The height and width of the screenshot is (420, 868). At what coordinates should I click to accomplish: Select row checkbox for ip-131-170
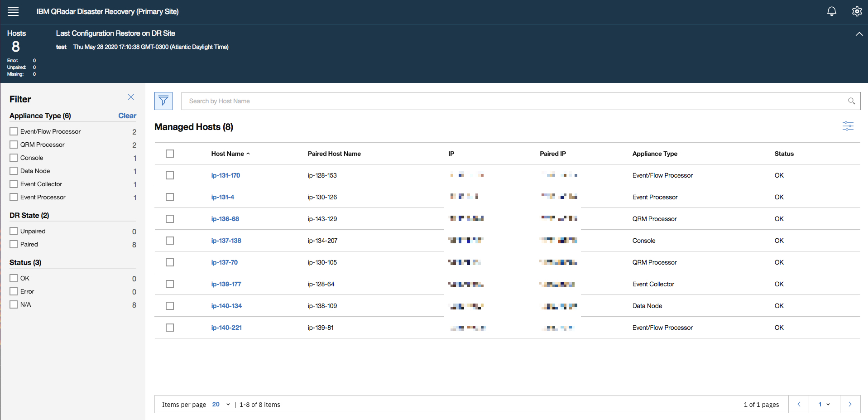pyautogui.click(x=170, y=175)
